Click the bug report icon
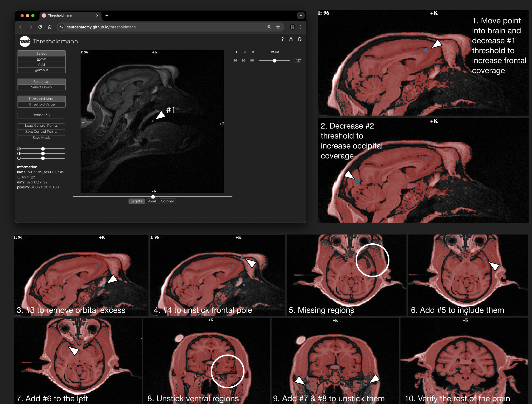This screenshot has width=532, height=404. [x=291, y=39]
